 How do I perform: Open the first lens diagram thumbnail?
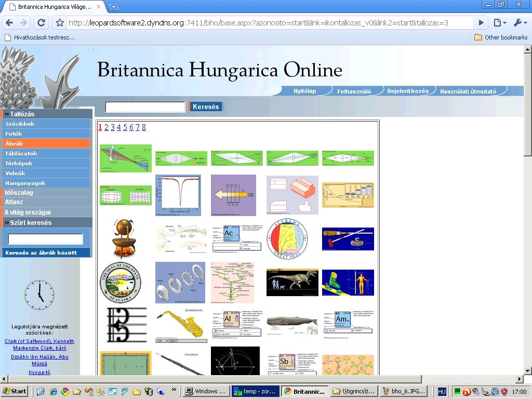[x=126, y=158]
